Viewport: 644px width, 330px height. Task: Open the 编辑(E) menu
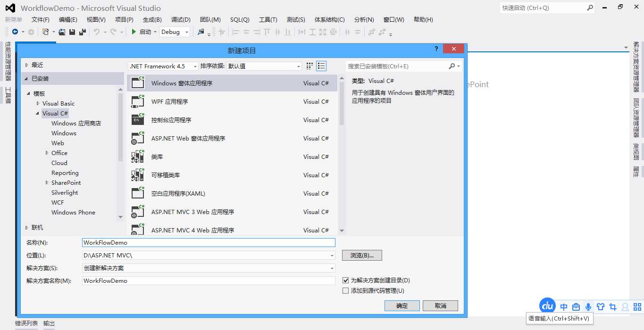[68, 19]
